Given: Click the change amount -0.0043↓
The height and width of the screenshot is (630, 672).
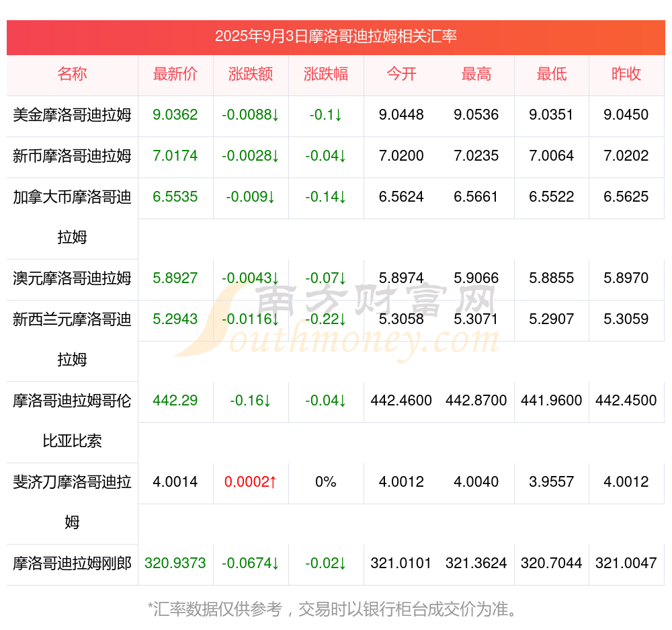Looking at the screenshot, I should (251, 278).
